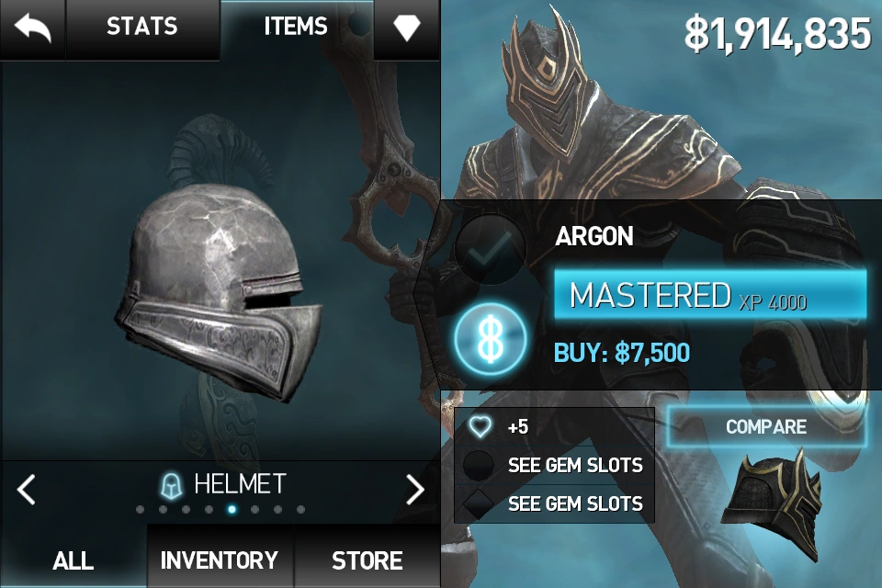Click the helmet category icon

click(x=172, y=486)
